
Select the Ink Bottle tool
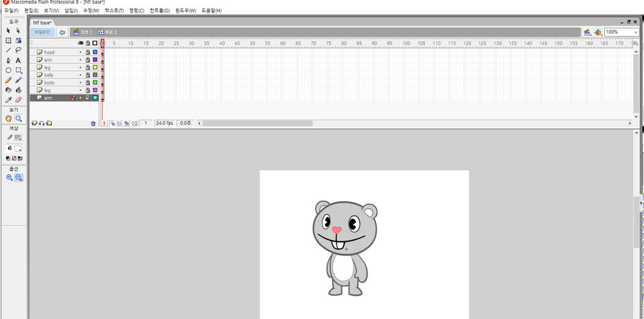pyautogui.click(x=8, y=90)
